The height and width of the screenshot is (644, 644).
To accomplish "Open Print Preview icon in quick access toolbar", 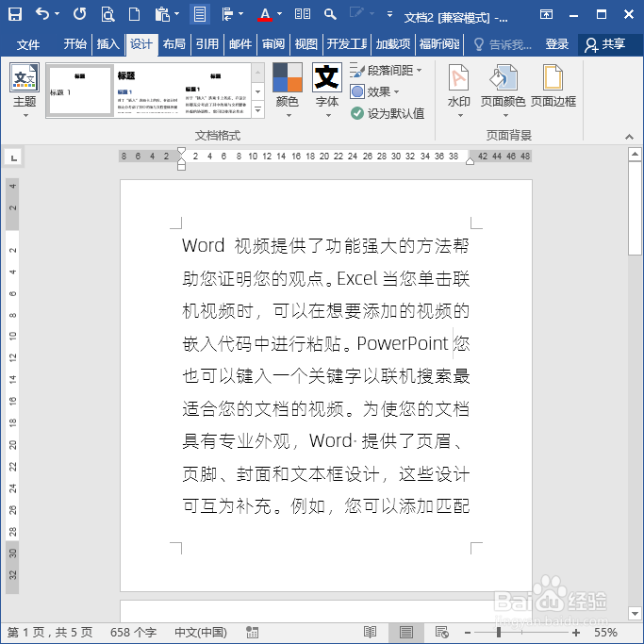I will pos(107,14).
